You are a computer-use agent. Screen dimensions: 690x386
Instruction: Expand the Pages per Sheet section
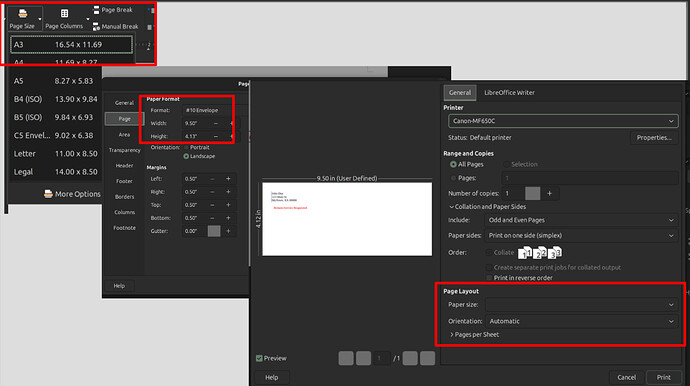(x=474, y=335)
